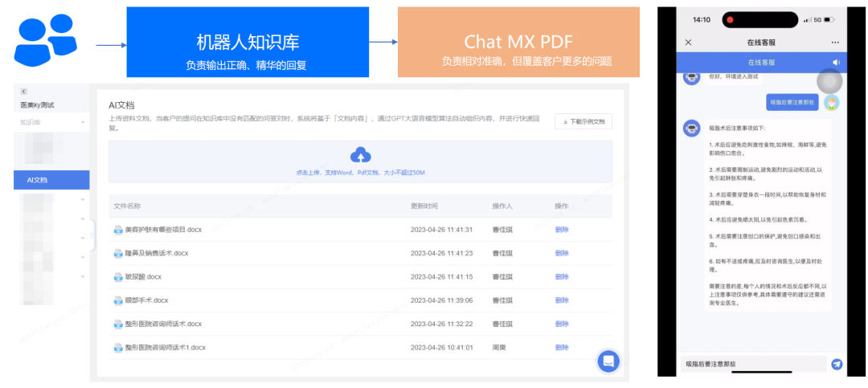Tap the 在线客服 blue banner
This screenshot has width=868, height=388.
(x=762, y=63)
